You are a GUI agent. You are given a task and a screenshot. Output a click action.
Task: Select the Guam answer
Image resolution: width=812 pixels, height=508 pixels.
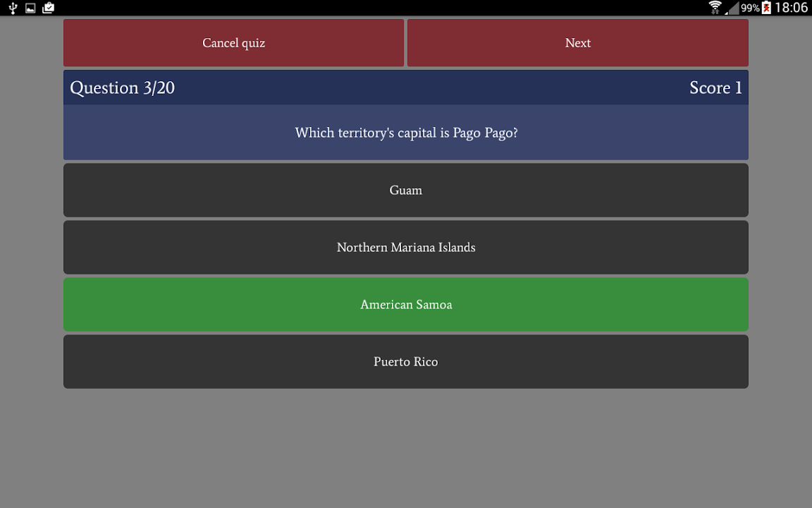tap(406, 190)
